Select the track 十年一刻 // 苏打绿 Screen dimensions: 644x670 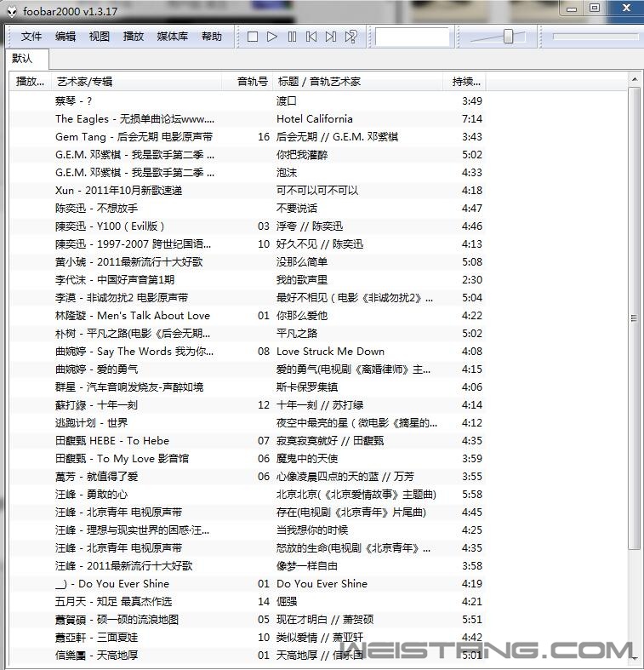point(248,405)
